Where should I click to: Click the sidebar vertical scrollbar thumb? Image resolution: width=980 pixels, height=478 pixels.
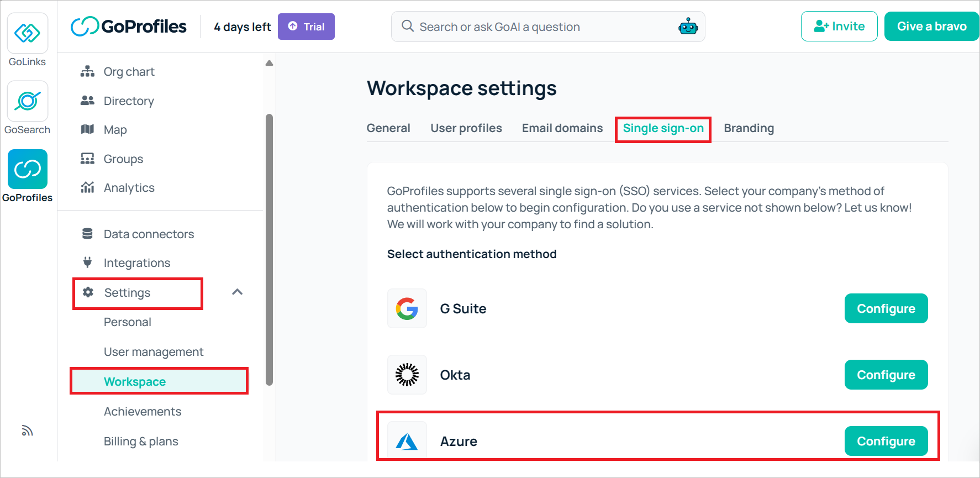(x=270, y=249)
